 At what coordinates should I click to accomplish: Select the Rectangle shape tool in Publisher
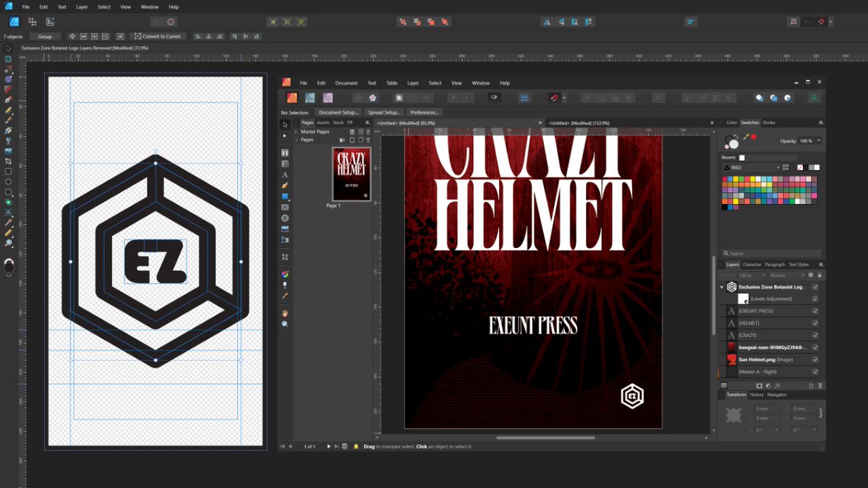(285, 196)
